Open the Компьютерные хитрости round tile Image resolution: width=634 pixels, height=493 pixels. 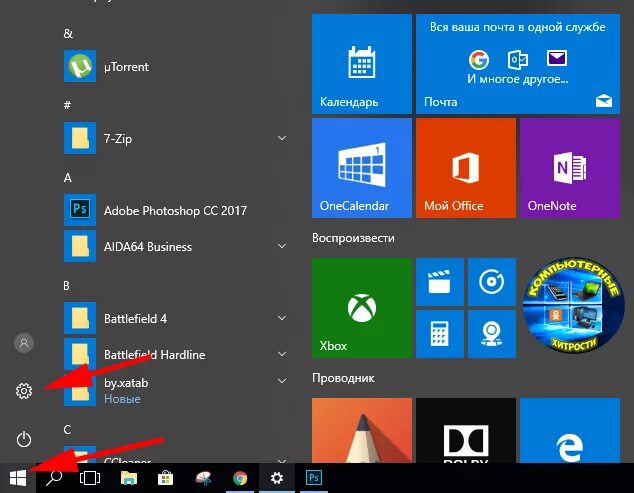(x=573, y=305)
